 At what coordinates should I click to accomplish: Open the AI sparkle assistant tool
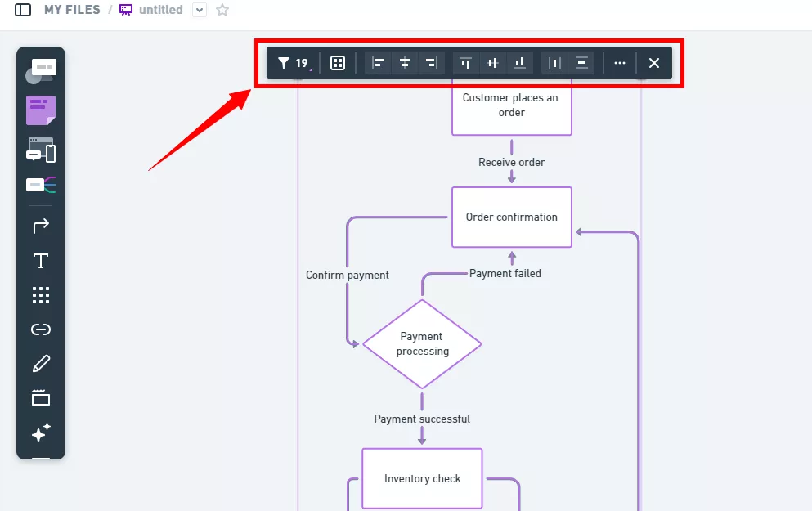coord(41,432)
